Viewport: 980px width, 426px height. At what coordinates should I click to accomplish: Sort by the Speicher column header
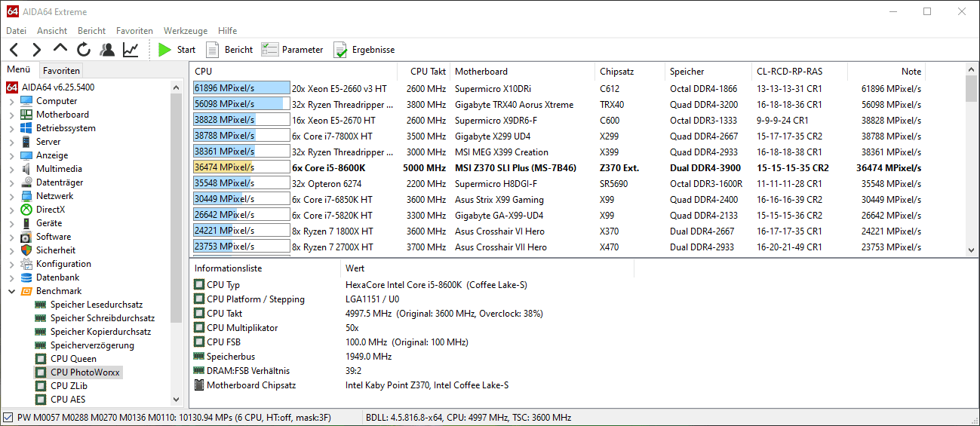click(x=708, y=72)
